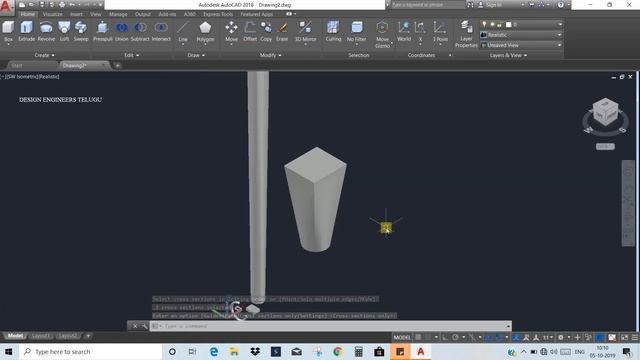This screenshot has height=360, width=640.
Task: Click the customization menu in status bar
Action: [635, 337]
